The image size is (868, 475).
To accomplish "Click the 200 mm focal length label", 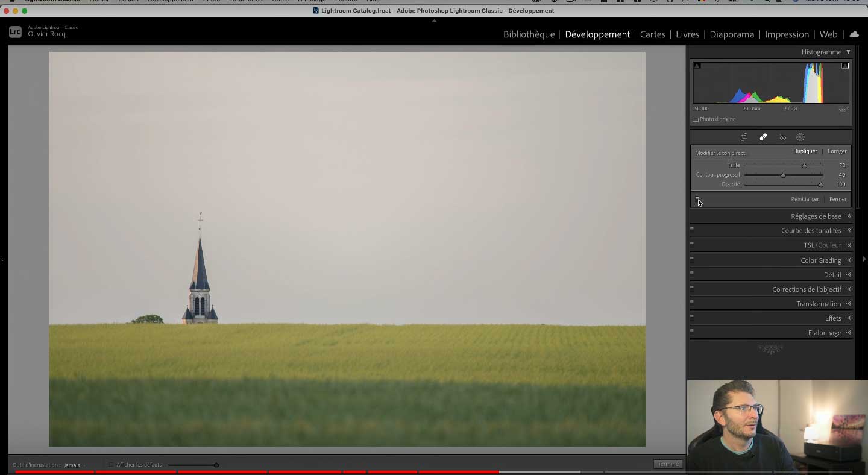I will click(751, 109).
